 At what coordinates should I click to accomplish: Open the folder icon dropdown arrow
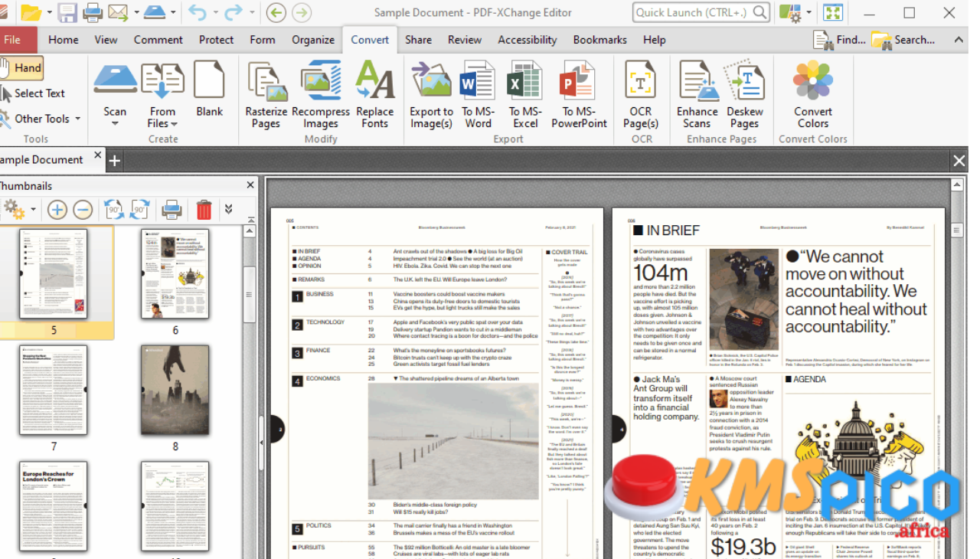pyautogui.click(x=50, y=13)
